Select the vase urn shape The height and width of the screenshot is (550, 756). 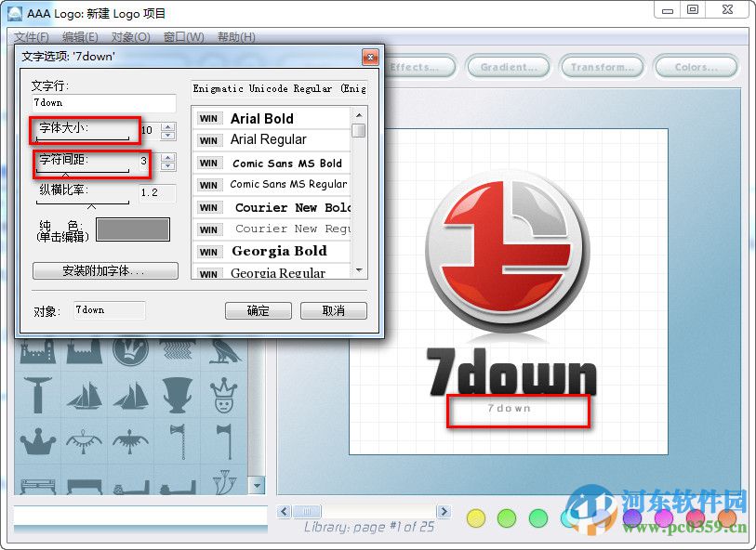point(178,396)
